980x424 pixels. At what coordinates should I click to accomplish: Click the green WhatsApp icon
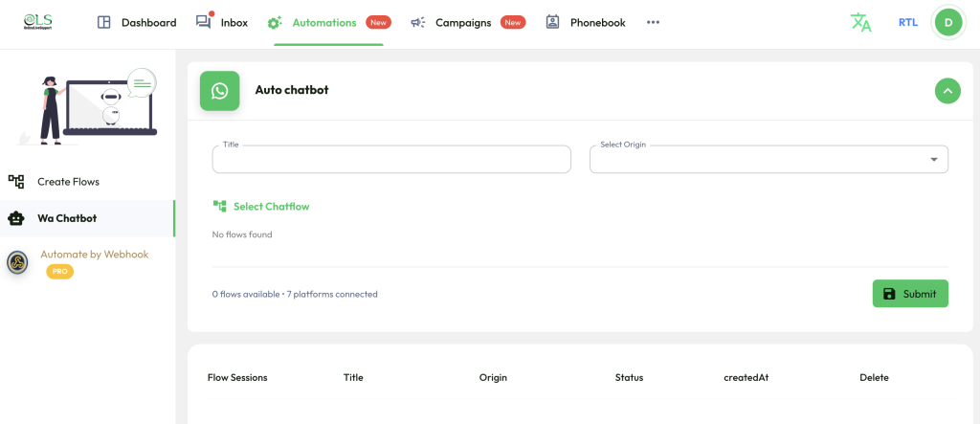[x=219, y=91]
